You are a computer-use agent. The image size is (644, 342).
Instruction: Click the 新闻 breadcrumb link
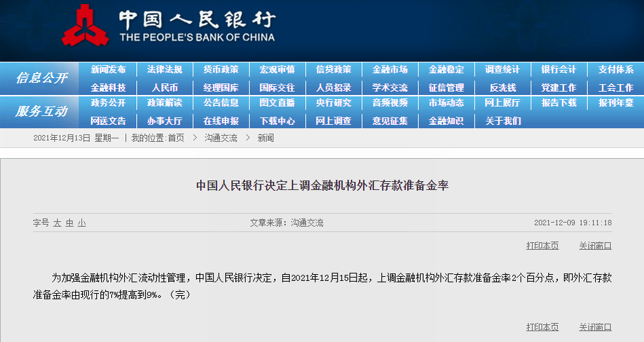265,138
